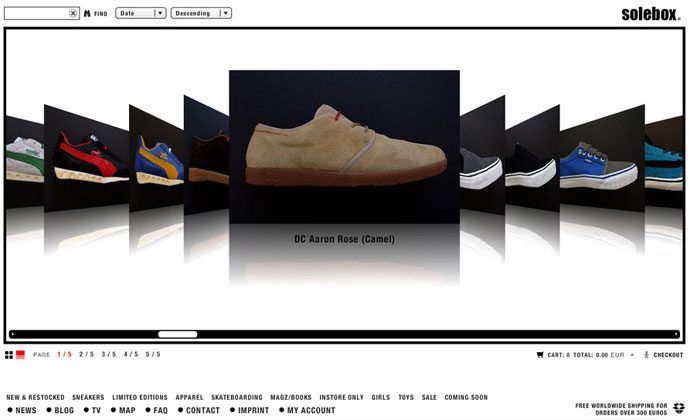Click the solebox logo
Viewport: 690px width, 420px height.
pyautogui.click(x=651, y=14)
